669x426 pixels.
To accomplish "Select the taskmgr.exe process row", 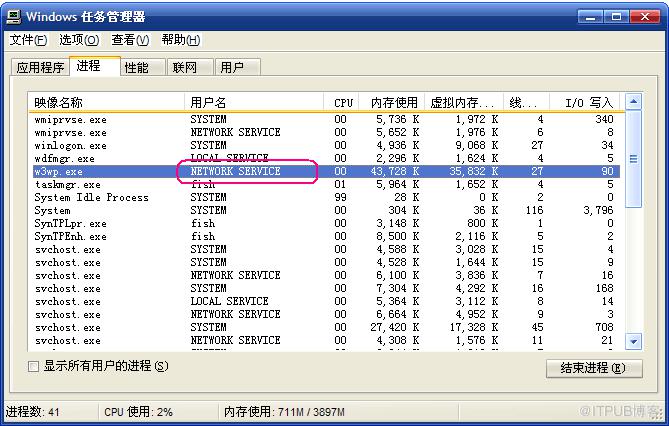I will (326, 184).
